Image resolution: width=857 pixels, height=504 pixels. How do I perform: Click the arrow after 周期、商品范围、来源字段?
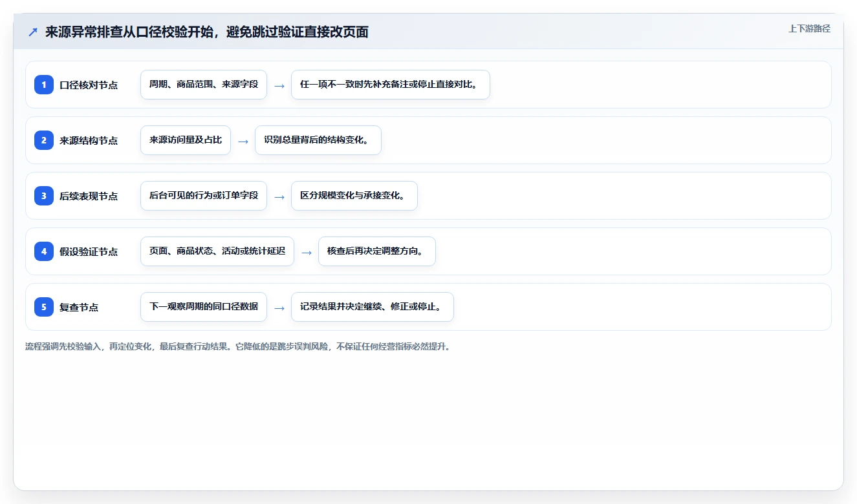pyautogui.click(x=279, y=85)
